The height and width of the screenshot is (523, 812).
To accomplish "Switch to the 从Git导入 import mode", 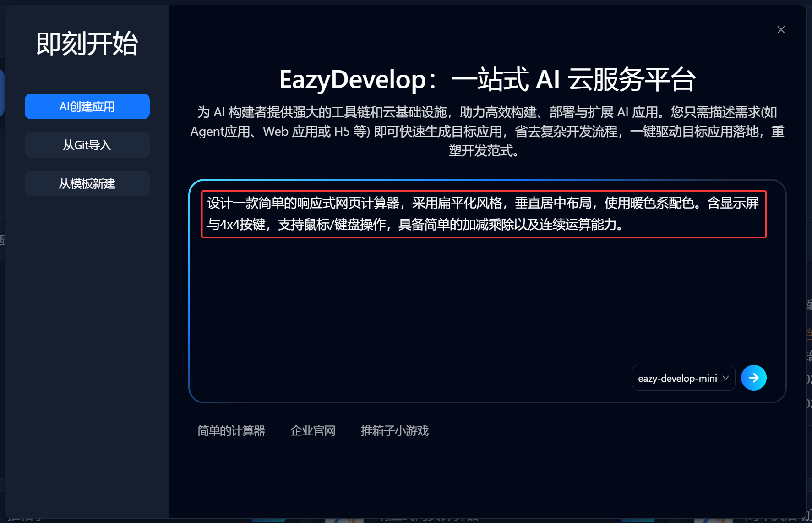I will (87, 144).
